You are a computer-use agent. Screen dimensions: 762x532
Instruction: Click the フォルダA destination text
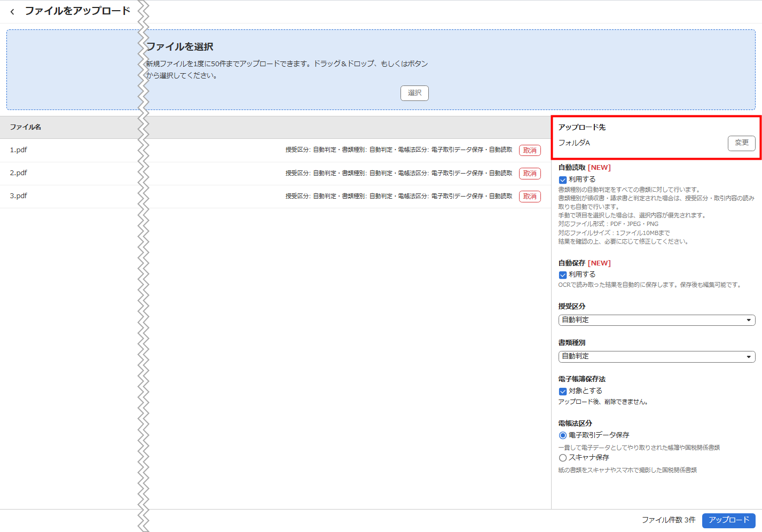coord(574,143)
